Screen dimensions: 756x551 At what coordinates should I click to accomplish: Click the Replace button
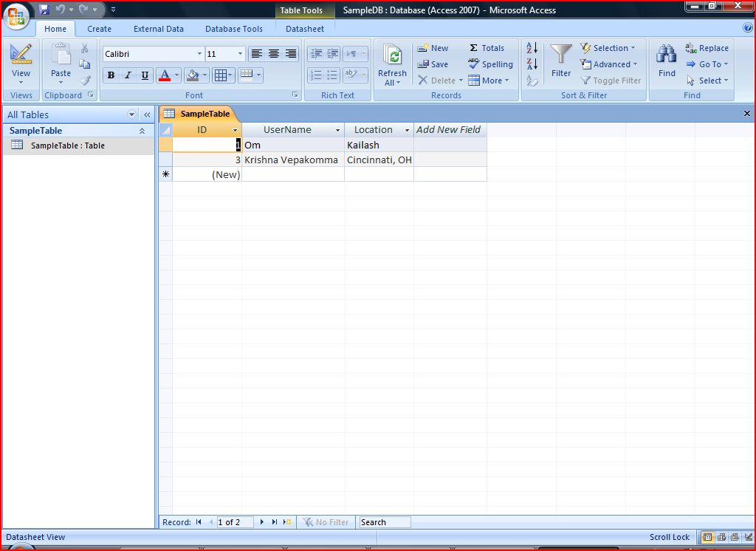707,48
